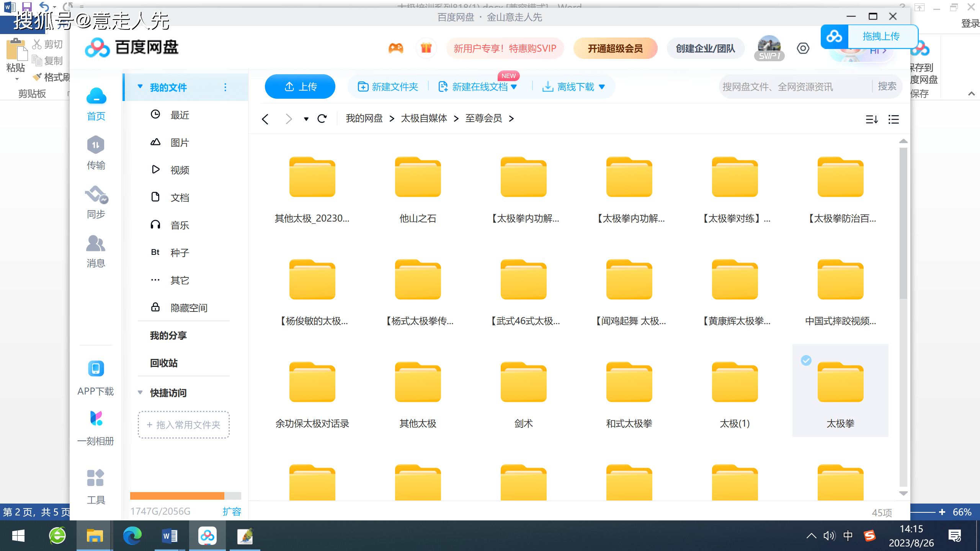The image size is (980, 551).
Task: Click the Word zoom slider plus button
Action: [x=942, y=512]
